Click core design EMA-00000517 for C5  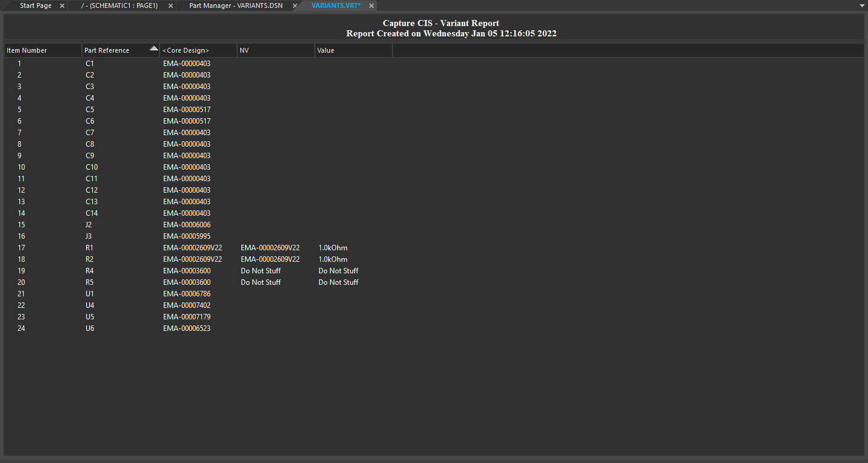pos(187,109)
